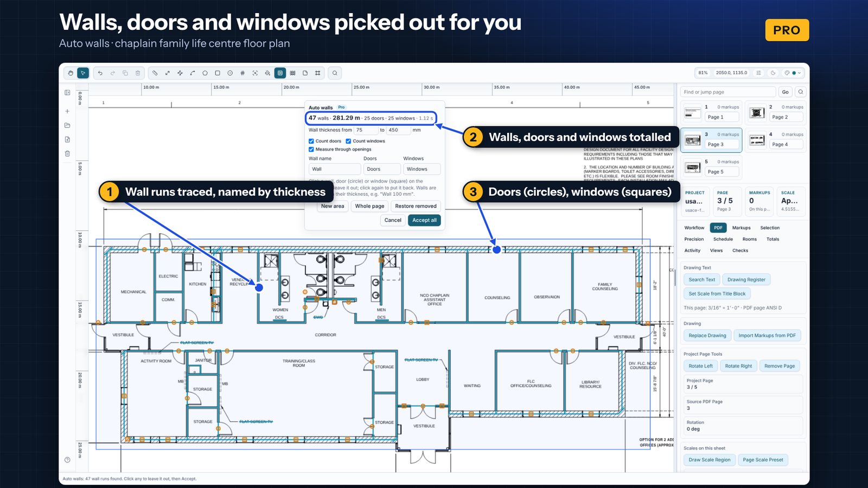Select the arrow pointer tool
Viewport: 868px width, 488px height.
tap(83, 73)
